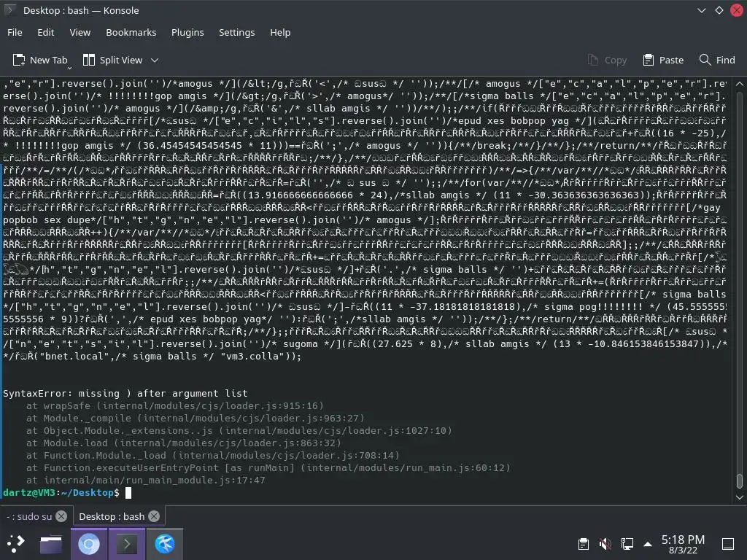Screen dimensions: 747x560
Task: Click the "vm3.colla" string in output
Action: [x=251, y=356]
